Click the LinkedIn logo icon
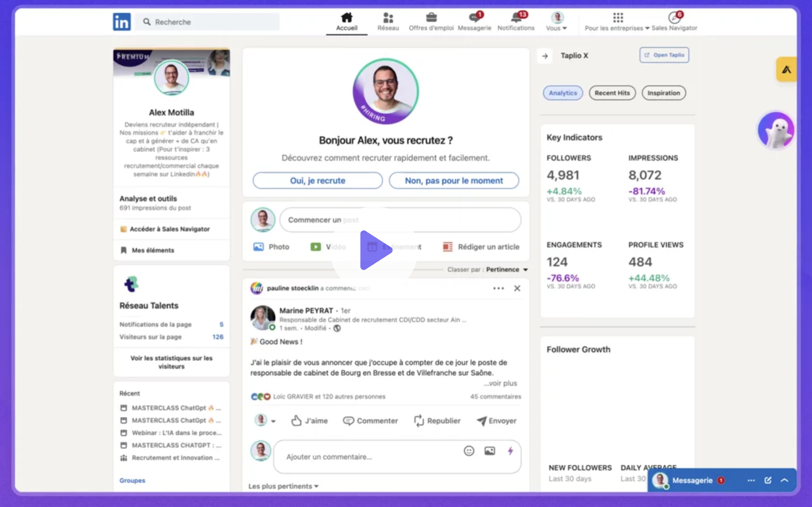 click(x=122, y=22)
